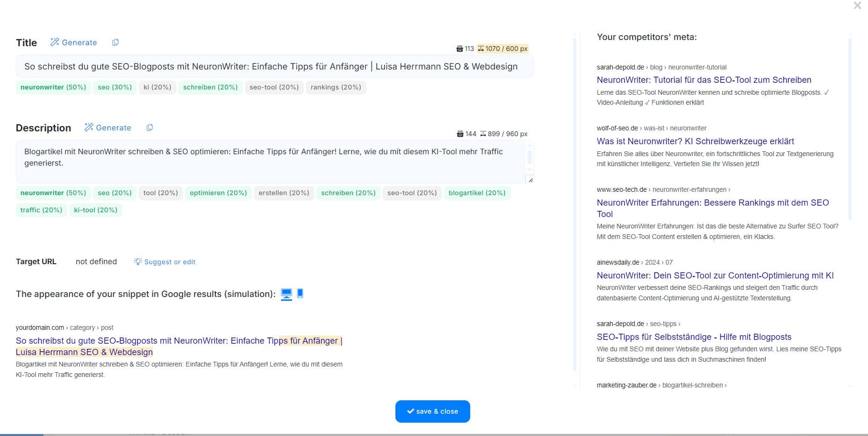Select the ki-tool (20%) keyword tag

click(96, 210)
